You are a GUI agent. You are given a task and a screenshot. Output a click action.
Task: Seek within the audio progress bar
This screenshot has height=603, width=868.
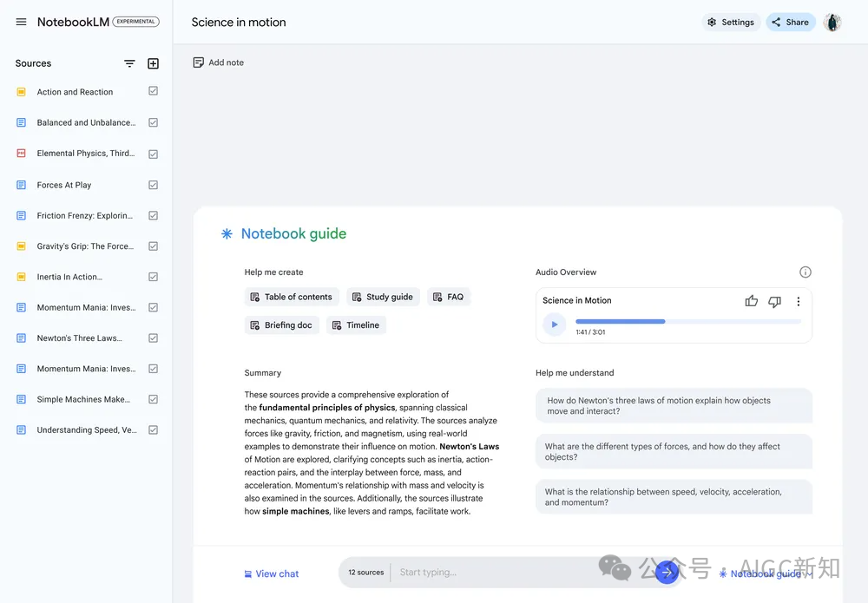coord(687,322)
